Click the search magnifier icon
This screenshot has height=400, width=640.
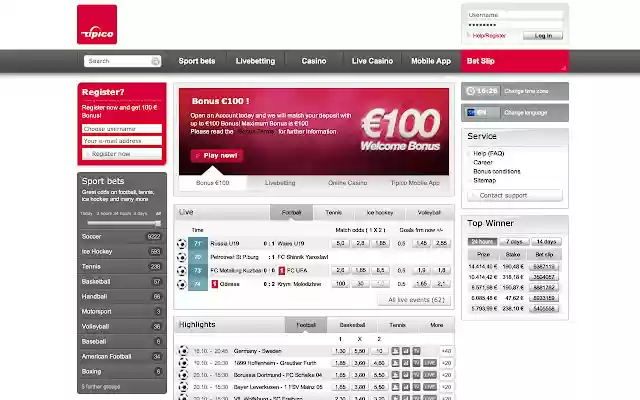click(x=155, y=61)
